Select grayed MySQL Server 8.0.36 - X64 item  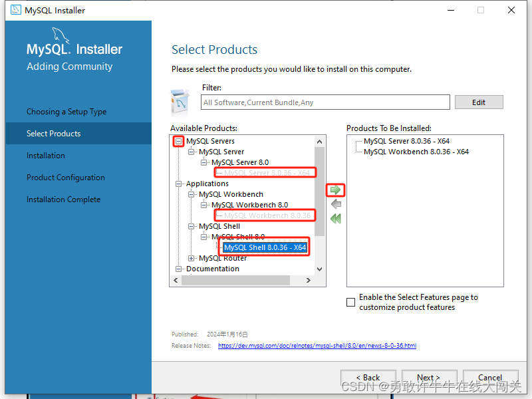coord(267,173)
